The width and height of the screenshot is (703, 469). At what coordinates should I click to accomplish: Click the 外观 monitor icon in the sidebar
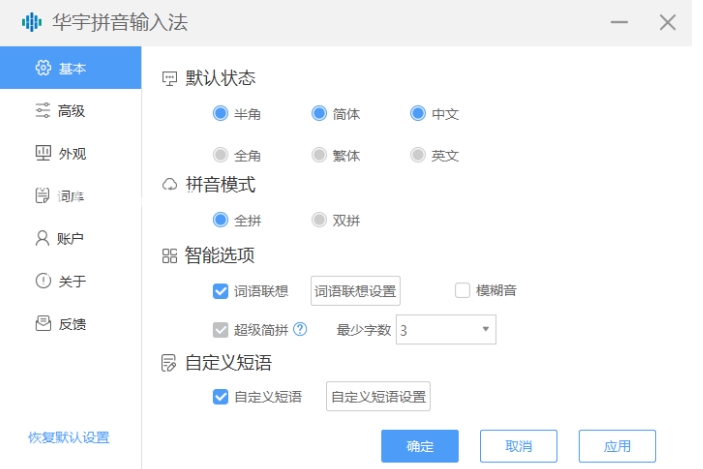(43, 153)
